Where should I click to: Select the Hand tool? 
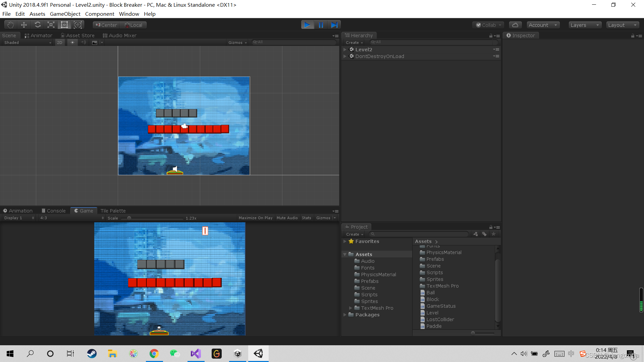click(10, 25)
